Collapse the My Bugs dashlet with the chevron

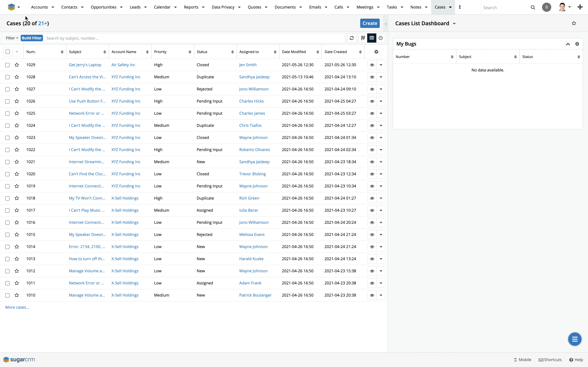pos(568,44)
